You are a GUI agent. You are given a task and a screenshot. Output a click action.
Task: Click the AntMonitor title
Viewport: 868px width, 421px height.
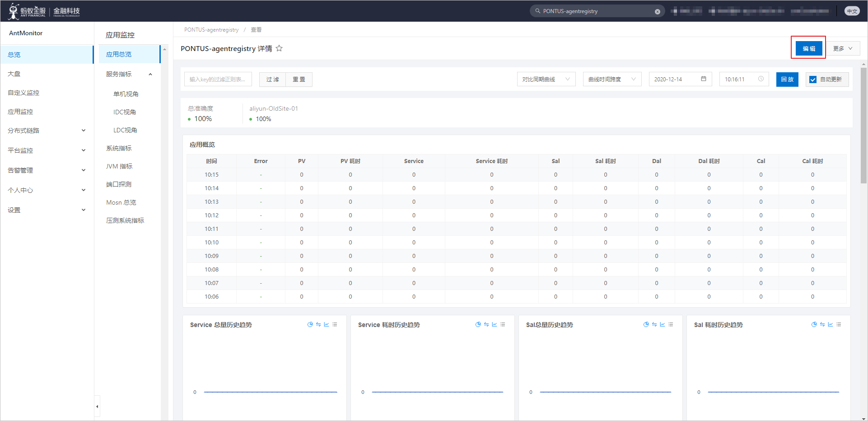(26, 33)
